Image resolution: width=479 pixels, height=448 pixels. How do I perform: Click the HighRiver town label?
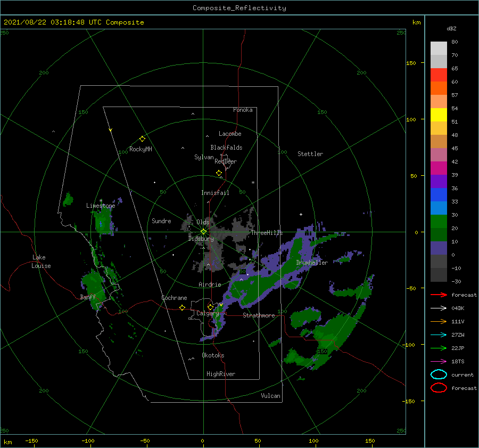pos(221,374)
